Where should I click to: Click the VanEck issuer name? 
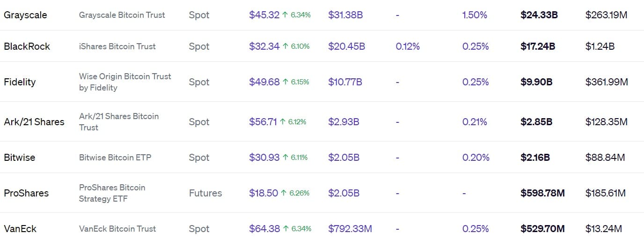coord(20,229)
